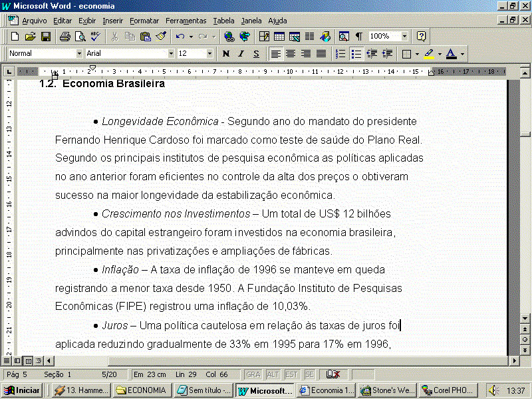Create a new blank document
The image size is (532, 399).
[15, 36]
